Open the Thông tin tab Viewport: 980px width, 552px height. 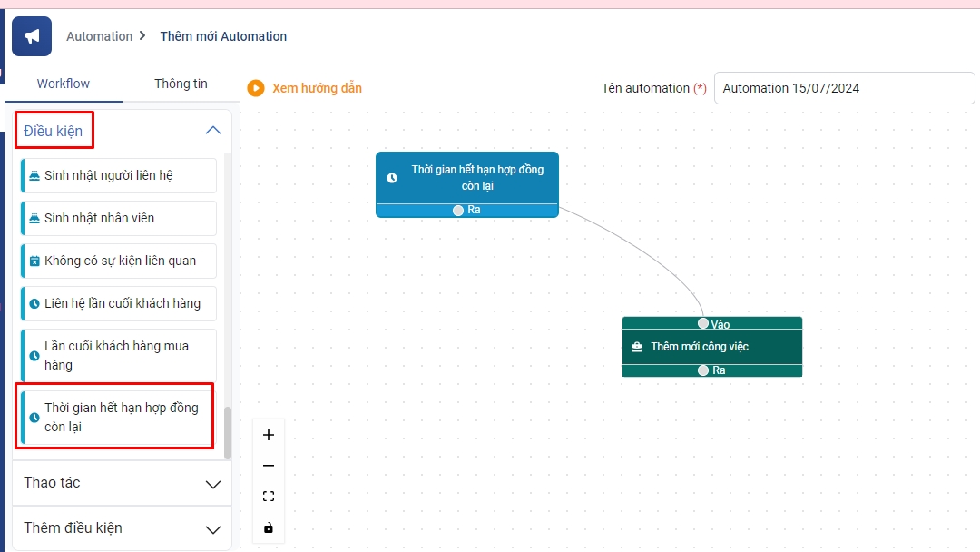click(181, 84)
